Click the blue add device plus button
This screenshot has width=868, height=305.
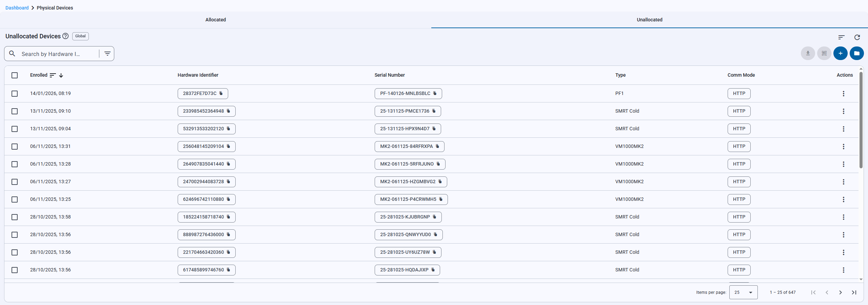(x=840, y=53)
